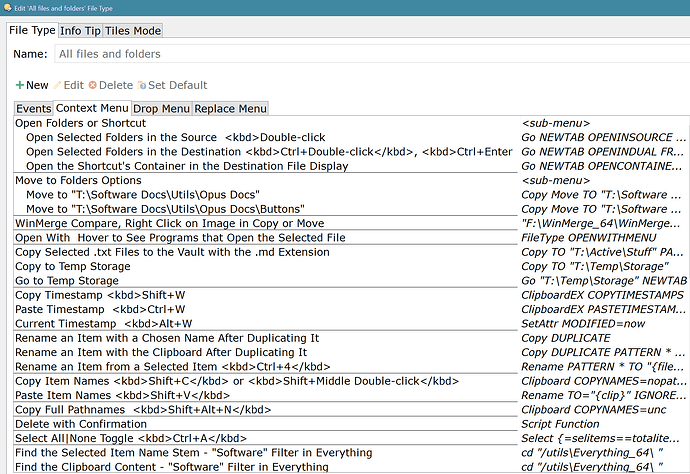This screenshot has width=690, height=474.
Task: Click the ClipboardEX COPYTIMESTAMPS command cell
Action: pyautogui.click(x=602, y=295)
